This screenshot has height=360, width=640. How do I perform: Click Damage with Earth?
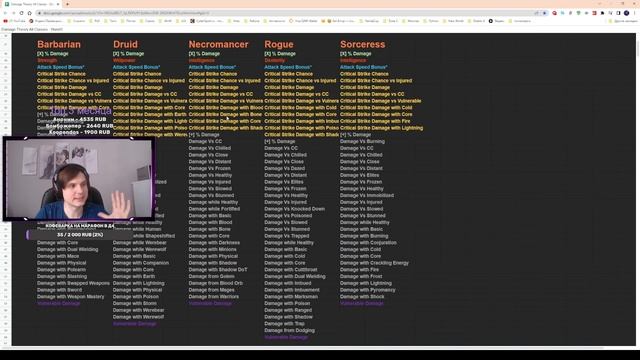(x=134, y=276)
